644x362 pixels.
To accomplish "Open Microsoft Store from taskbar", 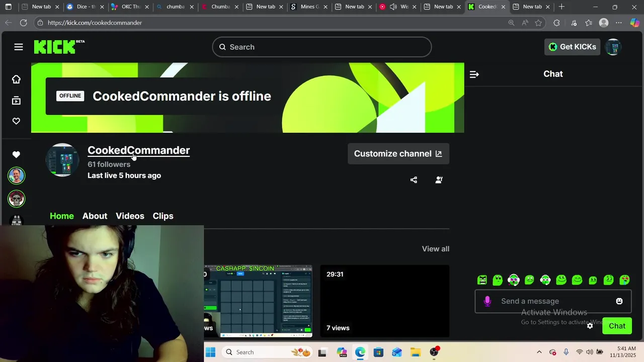I will tap(378, 352).
